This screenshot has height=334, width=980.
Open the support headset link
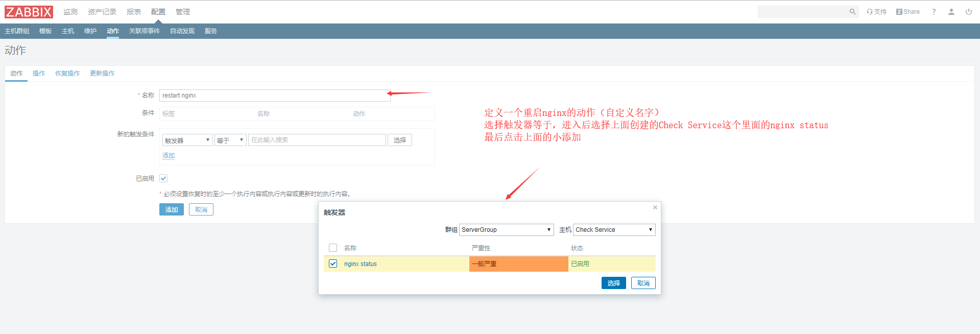pos(876,12)
